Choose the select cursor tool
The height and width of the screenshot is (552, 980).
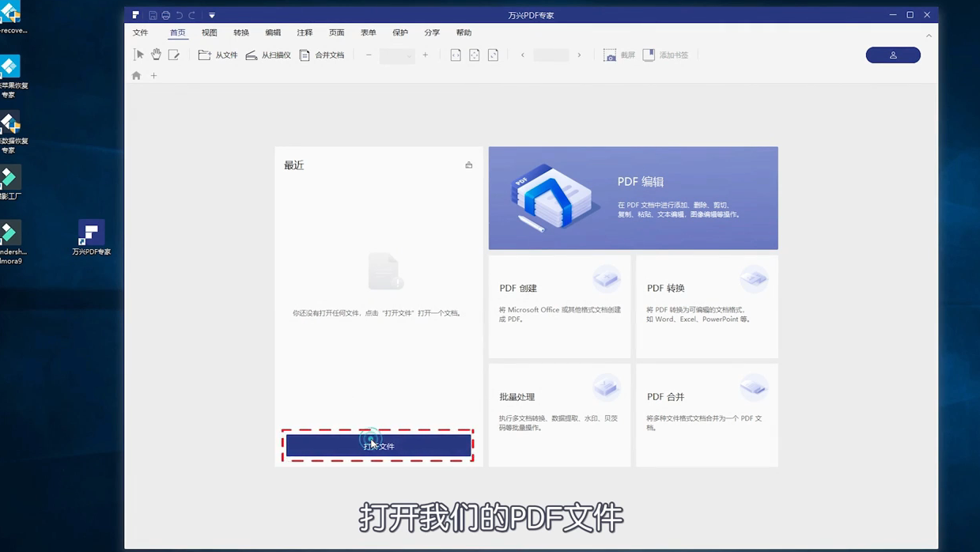click(139, 55)
